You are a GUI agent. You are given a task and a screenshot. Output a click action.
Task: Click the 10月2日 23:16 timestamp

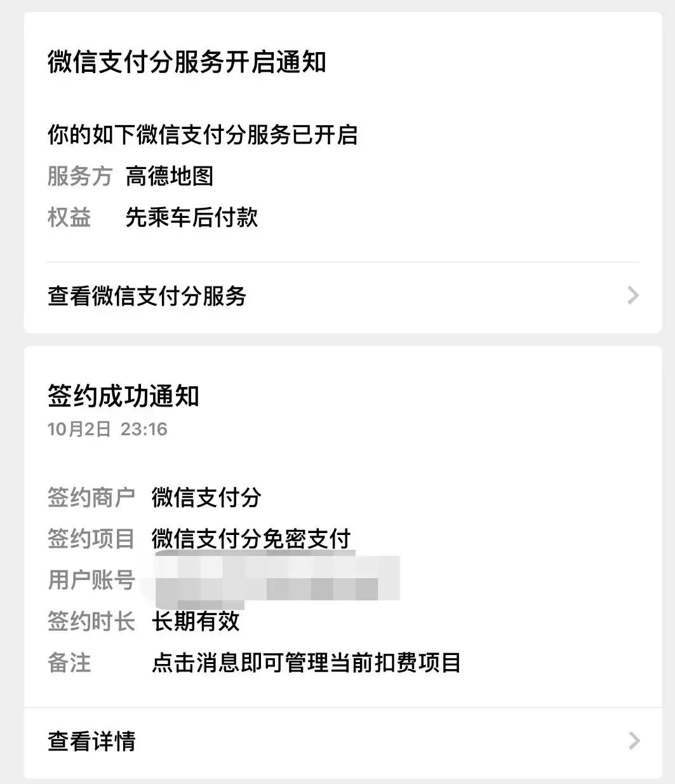[107, 429]
